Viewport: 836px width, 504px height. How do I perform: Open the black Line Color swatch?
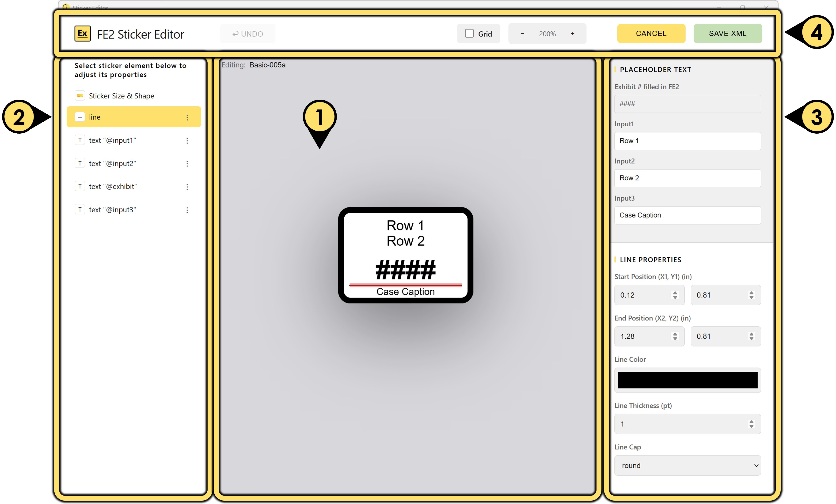(687, 380)
